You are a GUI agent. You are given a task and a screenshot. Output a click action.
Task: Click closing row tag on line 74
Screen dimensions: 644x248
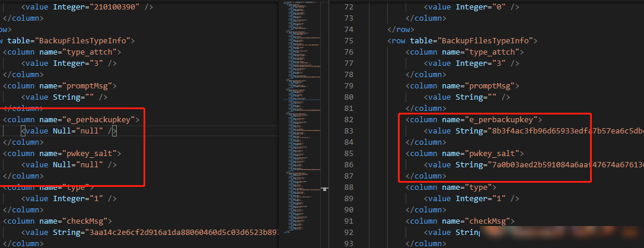click(401, 30)
